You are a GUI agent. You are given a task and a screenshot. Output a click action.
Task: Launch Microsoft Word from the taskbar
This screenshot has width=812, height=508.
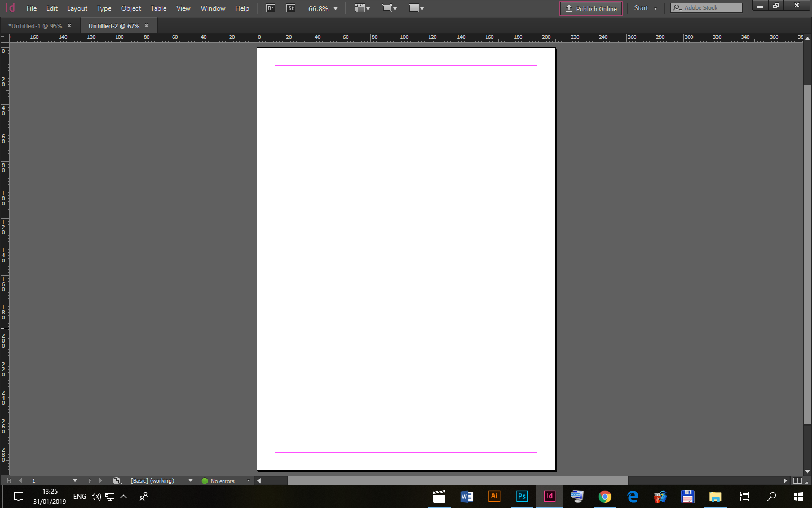pyautogui.click(x=466, y=497)
